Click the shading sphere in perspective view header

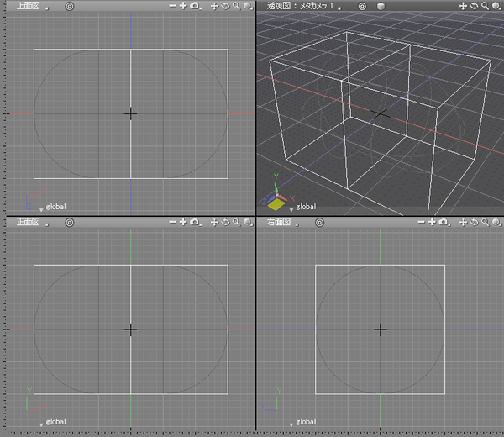pos(497,6)
